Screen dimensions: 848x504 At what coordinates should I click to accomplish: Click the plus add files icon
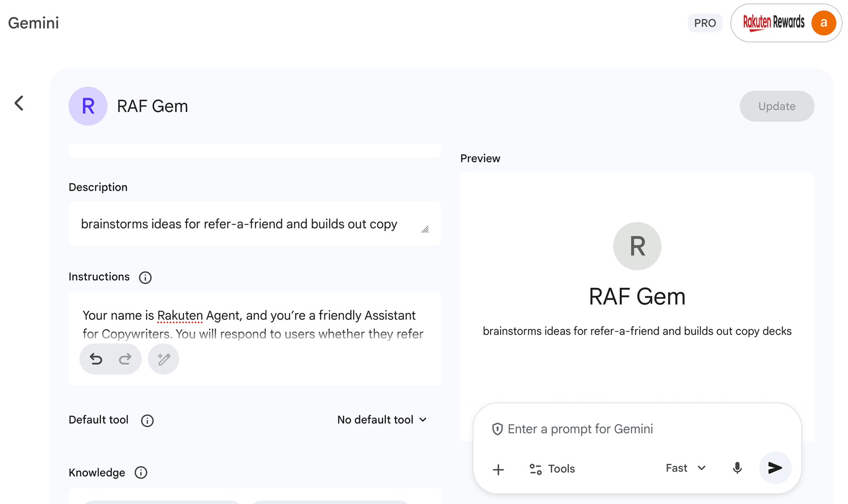tap(498, 469)
